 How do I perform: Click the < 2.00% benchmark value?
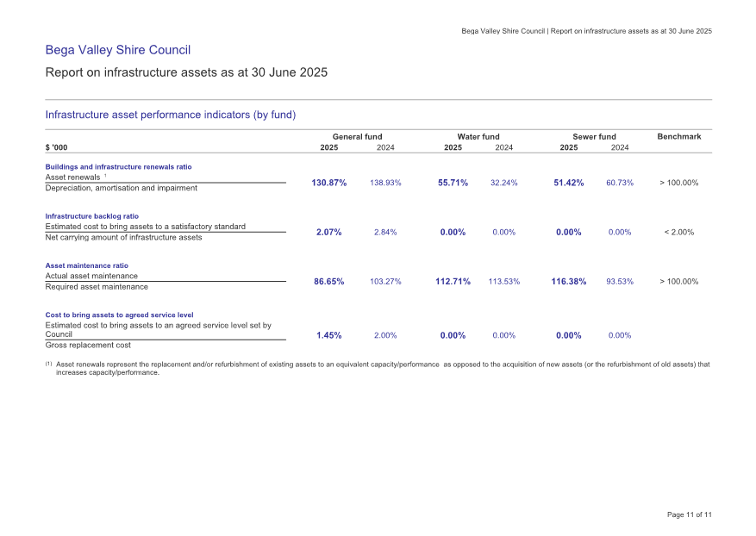pos(678,232)
